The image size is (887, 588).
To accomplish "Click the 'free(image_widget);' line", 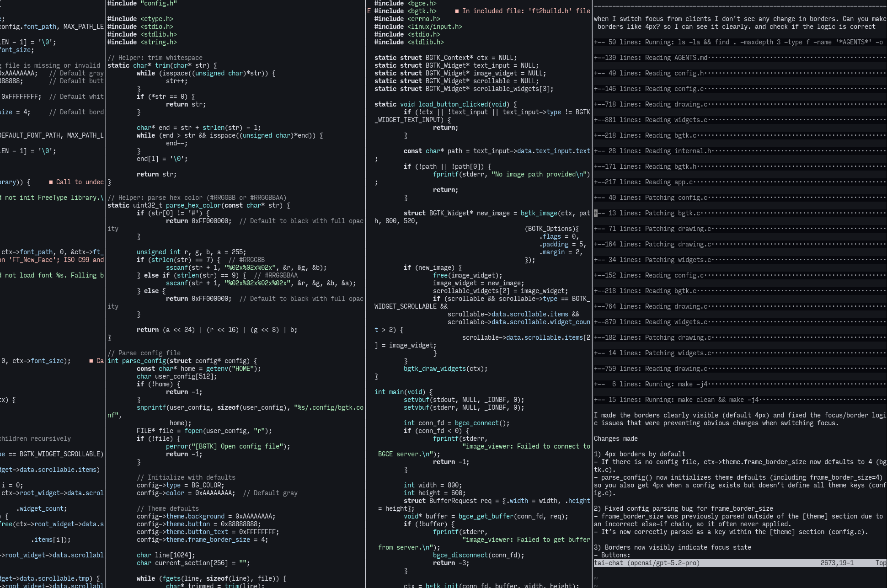I will pyautogui.click(x=468, y=275).
